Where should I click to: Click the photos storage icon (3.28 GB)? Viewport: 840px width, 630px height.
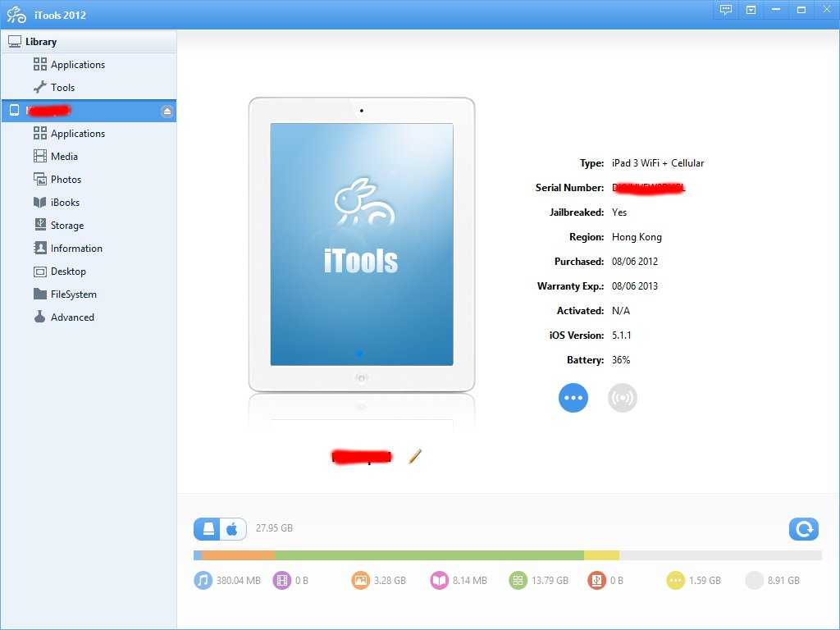click(361, 580)
